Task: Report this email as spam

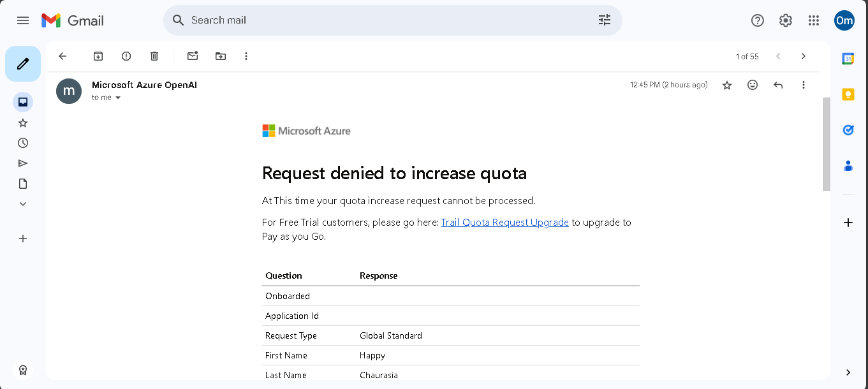Action: pyautogui.click(x=126, y=56)
